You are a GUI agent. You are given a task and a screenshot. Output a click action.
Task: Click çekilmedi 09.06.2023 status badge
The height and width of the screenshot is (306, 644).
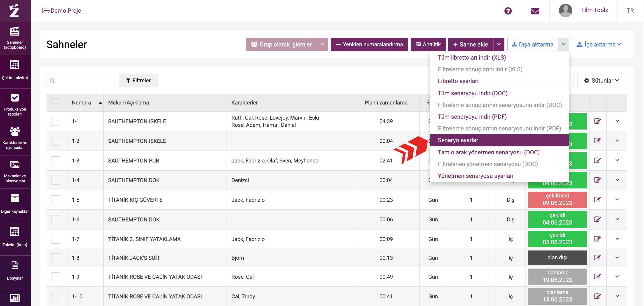pyautogui.click(x=557, y=199)
